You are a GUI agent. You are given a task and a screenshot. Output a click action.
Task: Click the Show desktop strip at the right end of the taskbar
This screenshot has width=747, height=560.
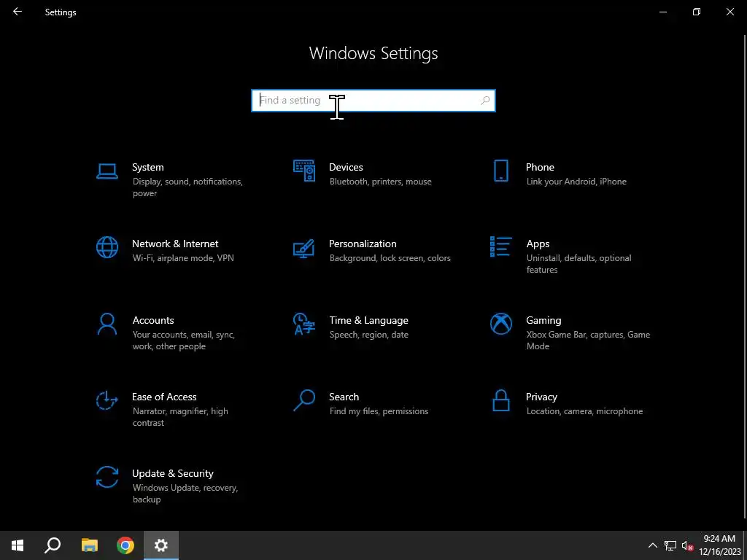[x=745, y=545]
